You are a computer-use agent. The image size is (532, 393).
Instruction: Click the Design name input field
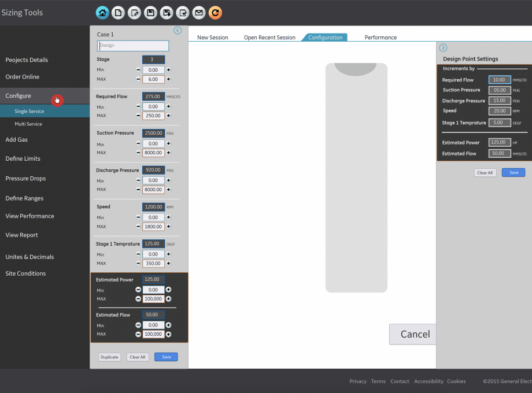click(x=133, y=46)
